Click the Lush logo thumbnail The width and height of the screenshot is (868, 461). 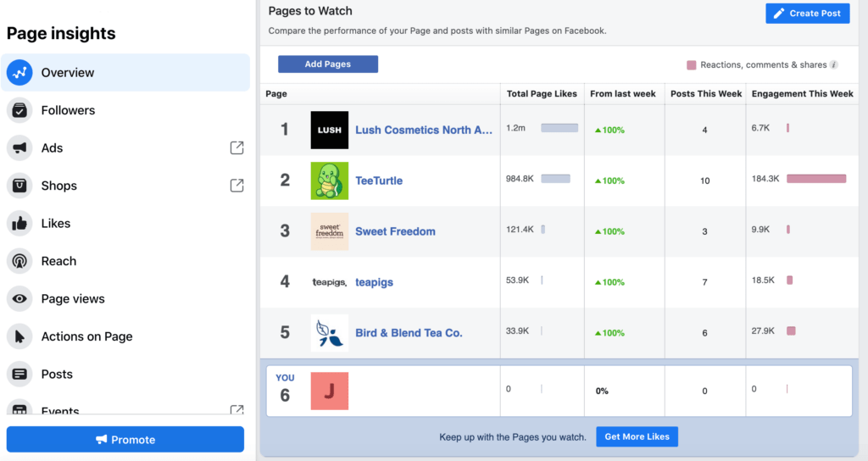pyautogui.click(x=330, y=130)
